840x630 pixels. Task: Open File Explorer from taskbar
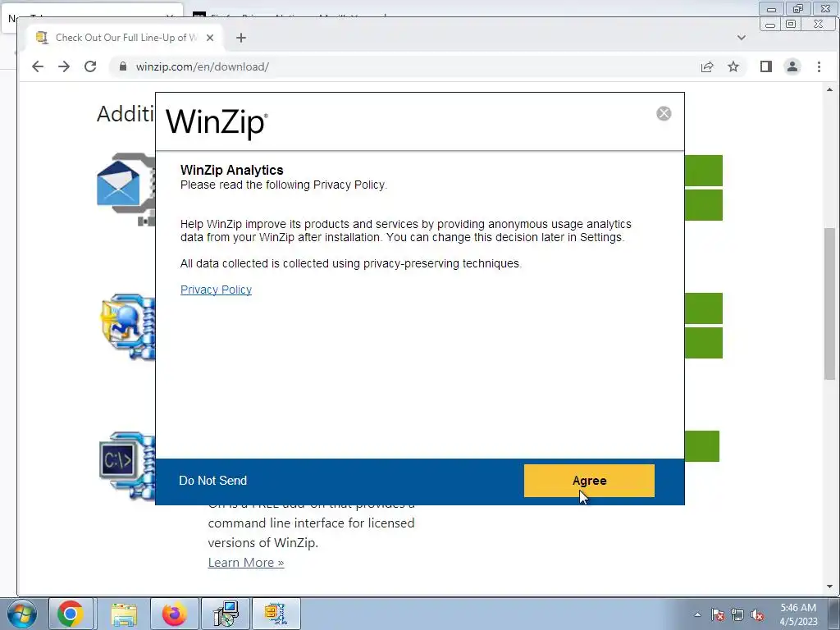pos(124,614)
